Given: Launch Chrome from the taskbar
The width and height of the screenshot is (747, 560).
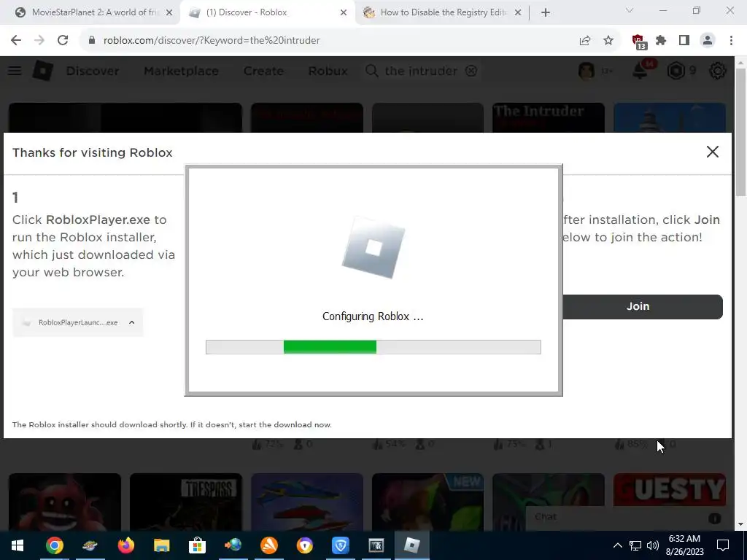Looking at the screenshot, I should [54, 545].
